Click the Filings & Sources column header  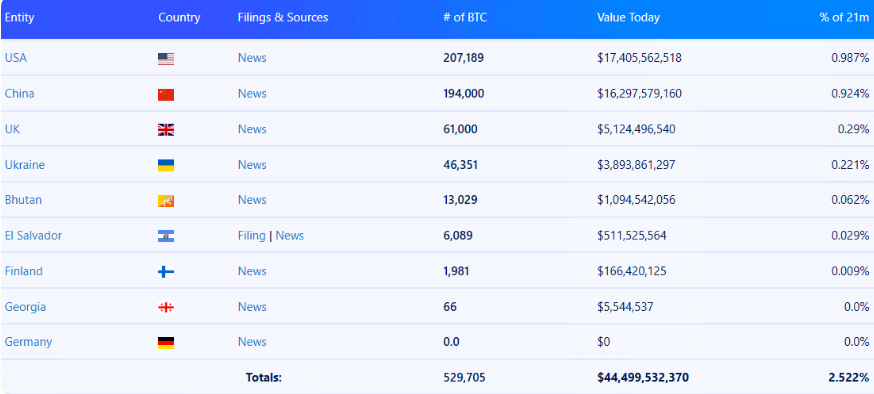click(x=283, y=17)
